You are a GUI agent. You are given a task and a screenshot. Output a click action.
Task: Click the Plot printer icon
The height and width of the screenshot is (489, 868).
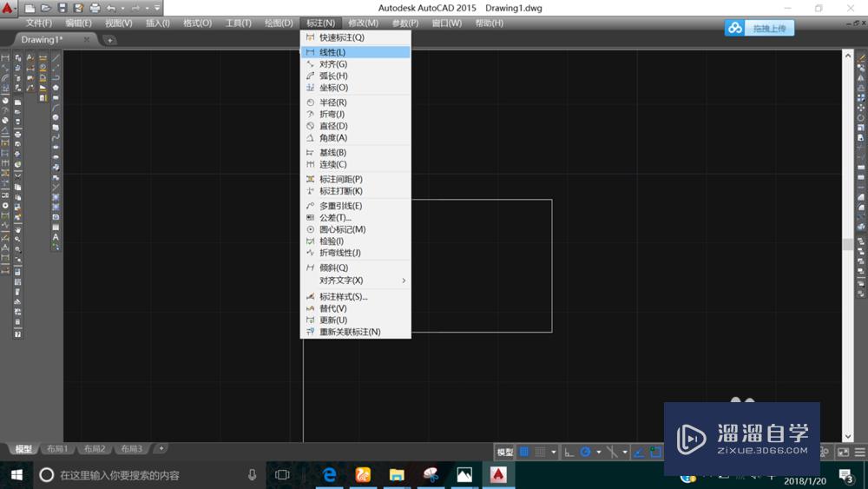95,9
